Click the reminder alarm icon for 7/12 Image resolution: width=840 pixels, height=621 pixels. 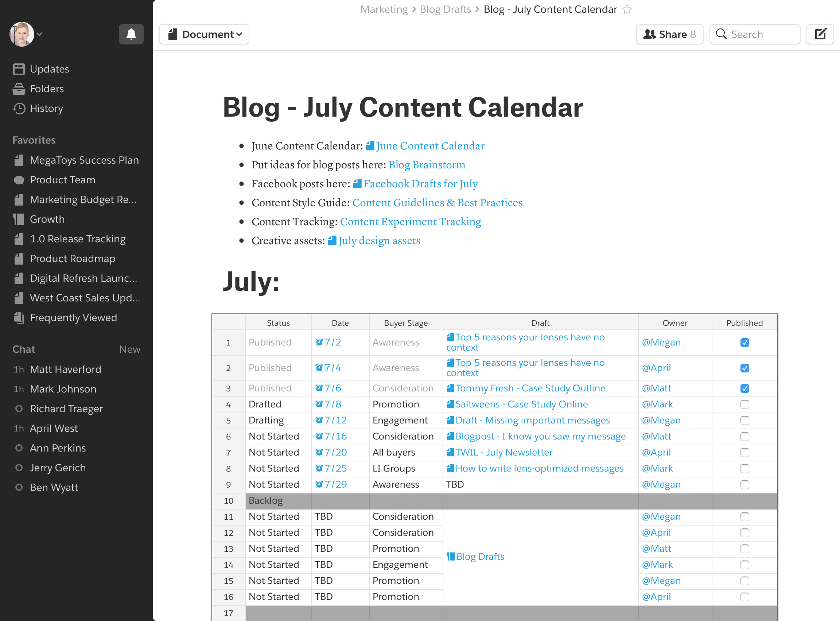point(319,420)
